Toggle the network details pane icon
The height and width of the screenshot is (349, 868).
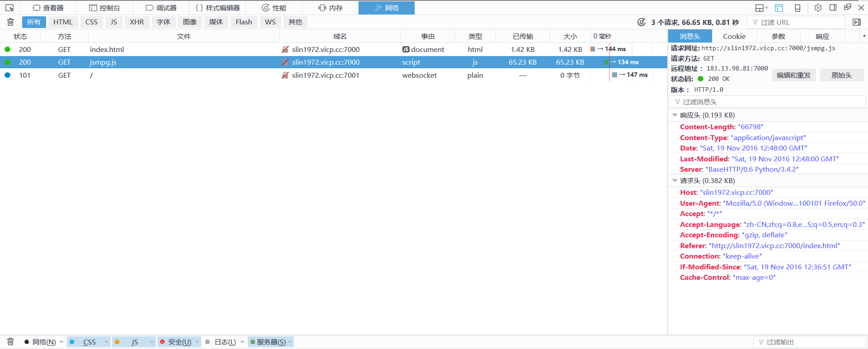(856, 22)
